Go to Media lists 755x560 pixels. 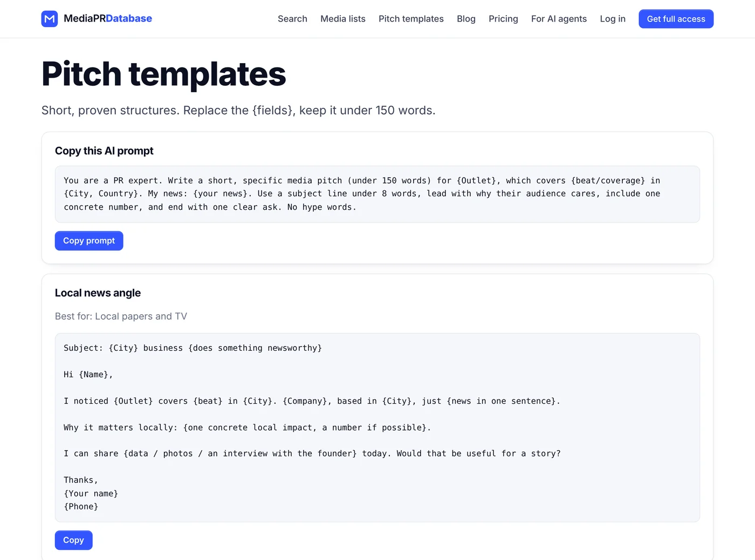pyautogui.click(x=343, y=19)
